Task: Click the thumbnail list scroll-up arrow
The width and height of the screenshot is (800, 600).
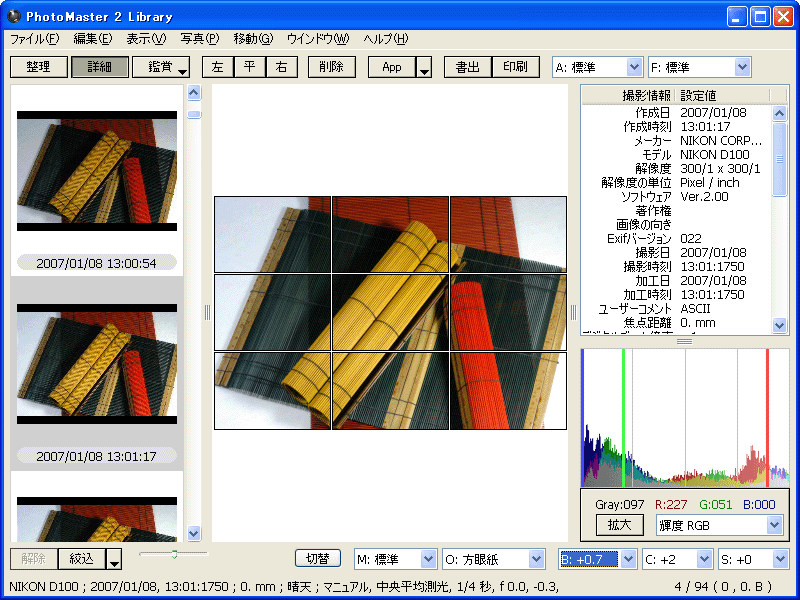Action: click(x=194, y=93)
